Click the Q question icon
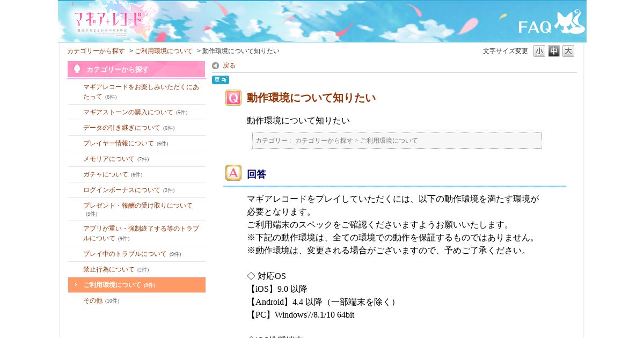This screenshot has width=644, height=338. click(x=233, y=98)
